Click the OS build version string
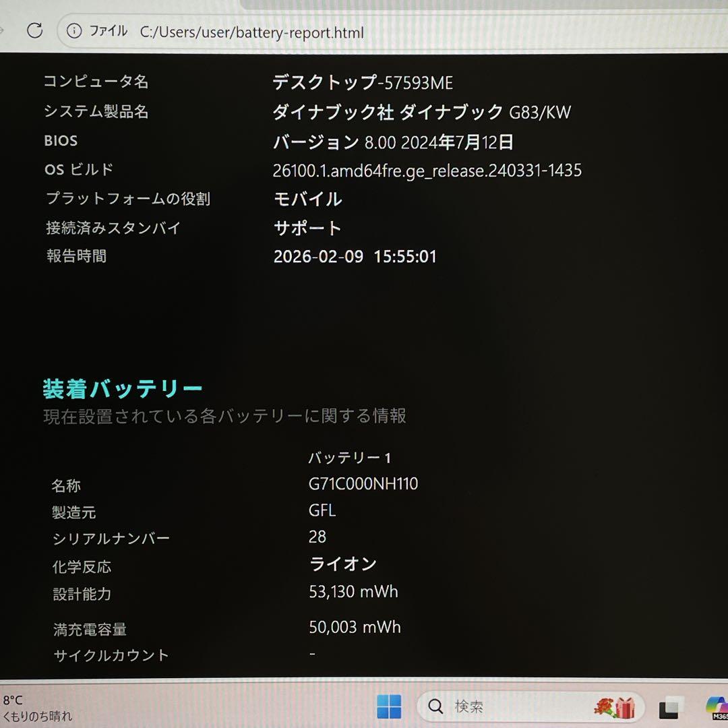This screenshot has height=728, width=728. tap(427, 171)
